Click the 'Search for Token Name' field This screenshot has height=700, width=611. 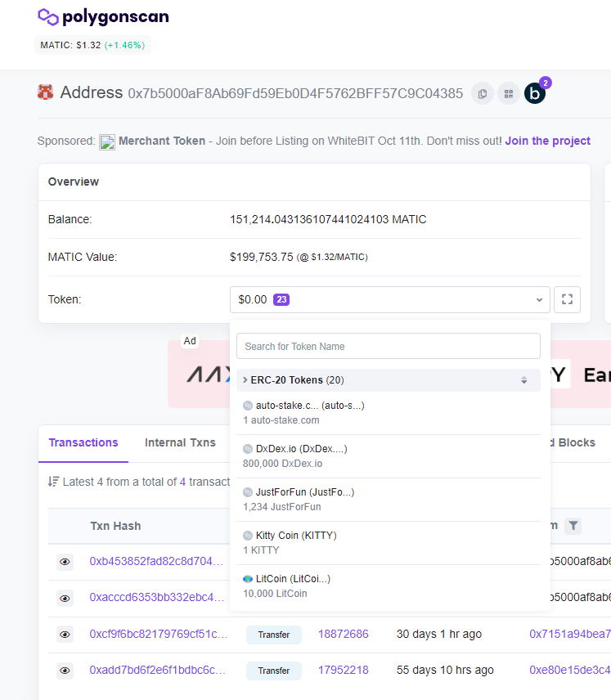click(x=389, y=346)
